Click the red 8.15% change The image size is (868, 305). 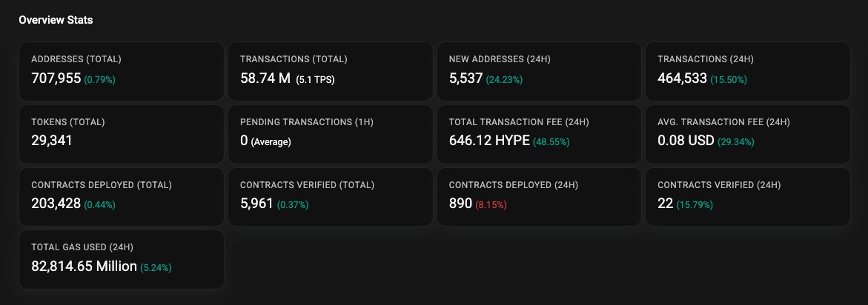click(x=491, y=205)
